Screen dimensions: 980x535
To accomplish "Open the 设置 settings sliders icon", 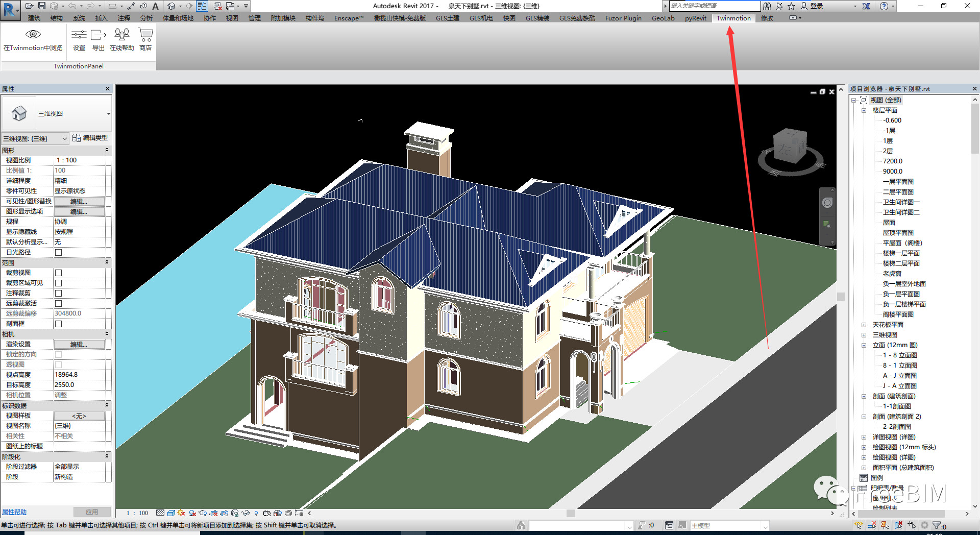I will pyautogui.click(x=79, y=35).
